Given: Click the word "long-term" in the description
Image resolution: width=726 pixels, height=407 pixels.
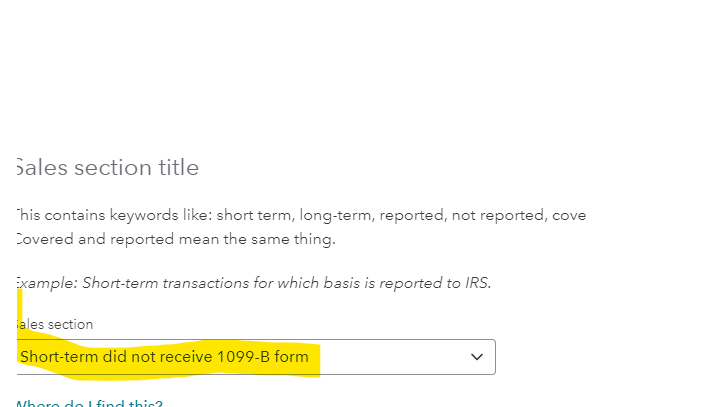Looking at the screenshot, I should point(335,216).
